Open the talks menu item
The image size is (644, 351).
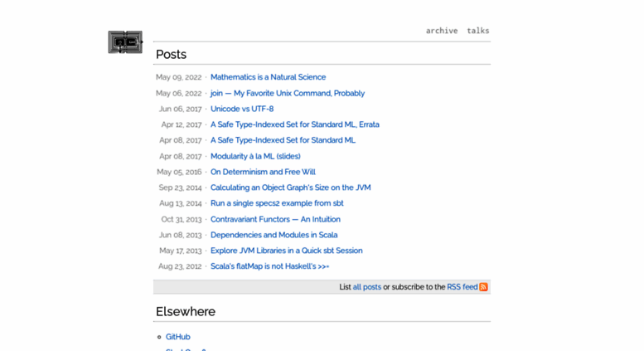[x=478, y=31]
